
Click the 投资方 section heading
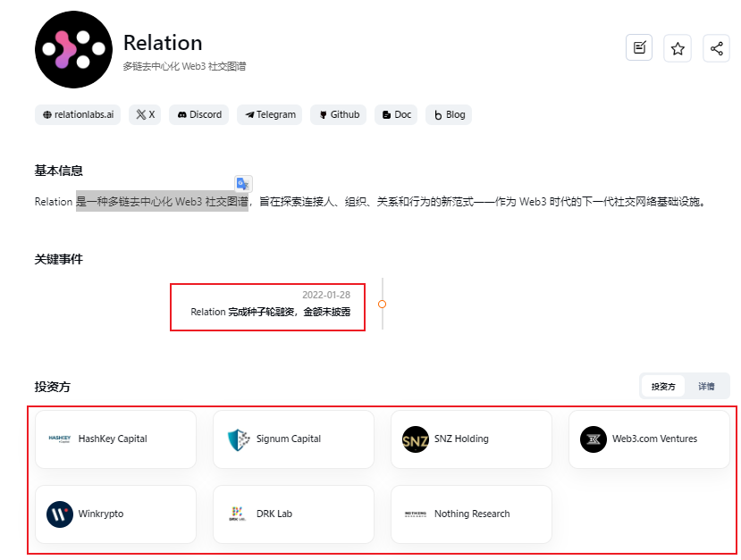coord(53,387)
